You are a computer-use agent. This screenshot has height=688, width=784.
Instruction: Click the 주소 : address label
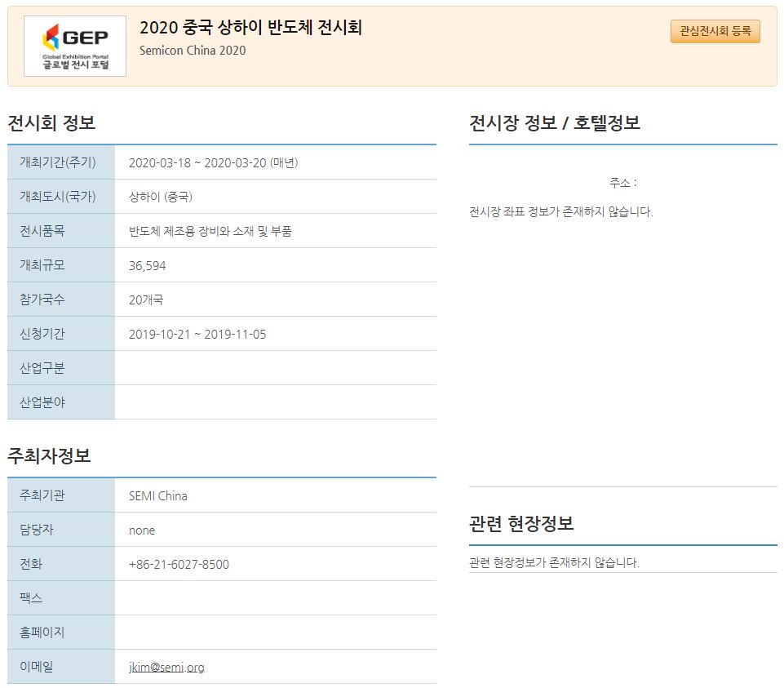[623, 183]
